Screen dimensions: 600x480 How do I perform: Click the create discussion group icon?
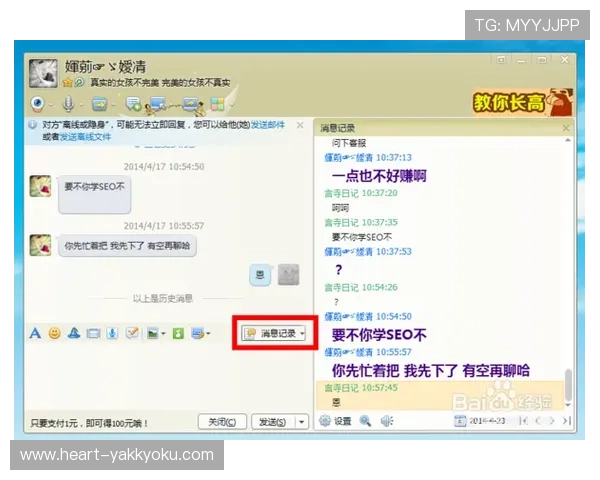[x=134, y=103]
